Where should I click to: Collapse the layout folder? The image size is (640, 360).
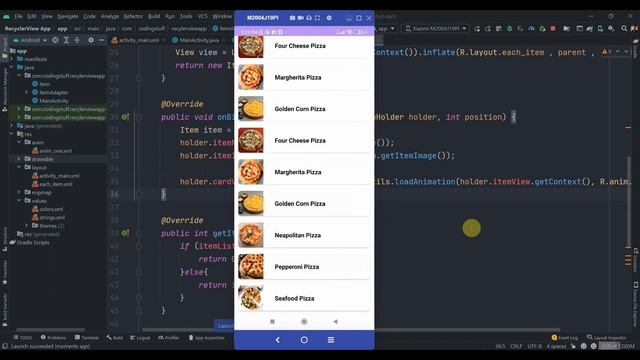pos(20,167)
